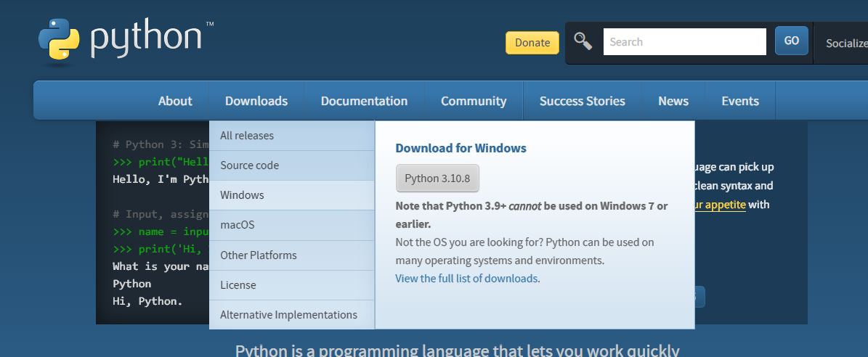The width and height of the screenshot is (868, 357).
Task: Choose macOS in the Downloads submenu
Action: pos(292,225)
